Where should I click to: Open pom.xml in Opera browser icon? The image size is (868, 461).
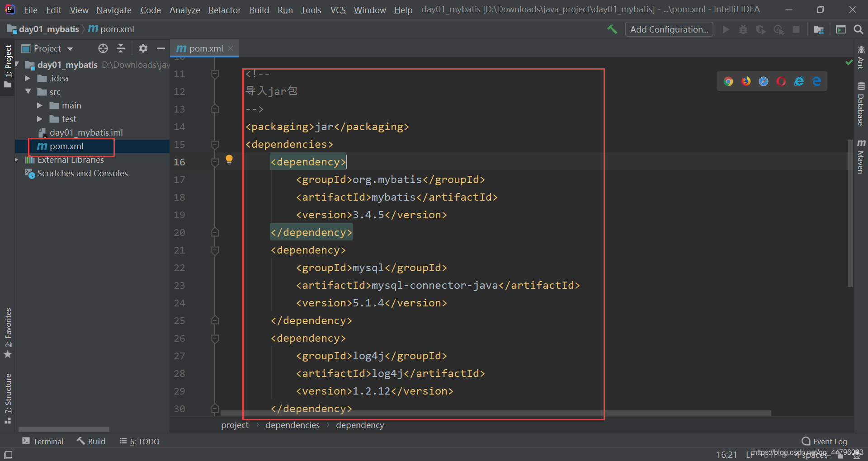point(781,81)
